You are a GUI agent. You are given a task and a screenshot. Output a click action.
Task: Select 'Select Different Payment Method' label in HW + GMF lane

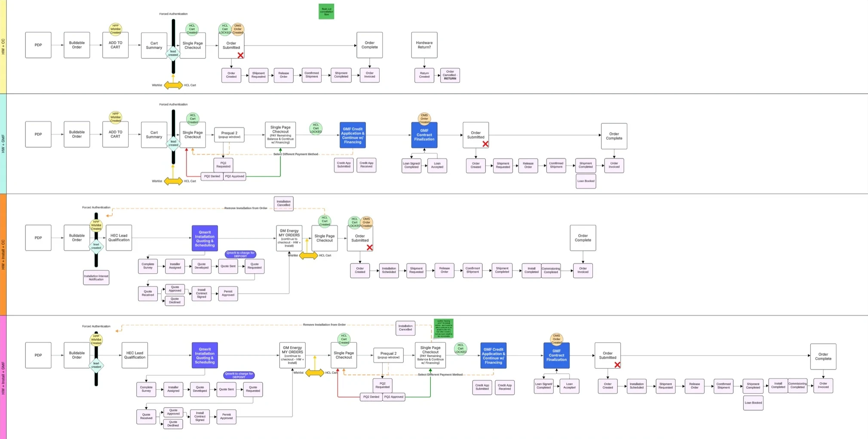pos(296,154)
